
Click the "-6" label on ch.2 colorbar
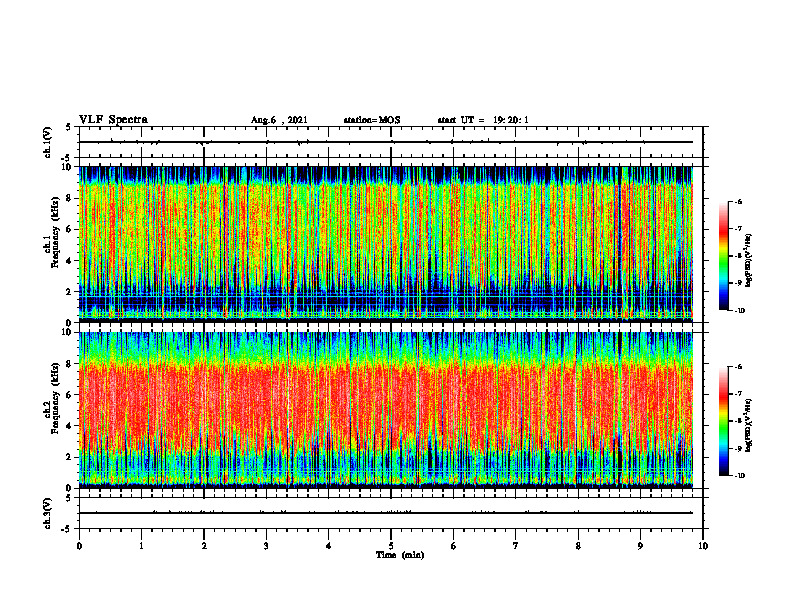click(x=738, y=367)
